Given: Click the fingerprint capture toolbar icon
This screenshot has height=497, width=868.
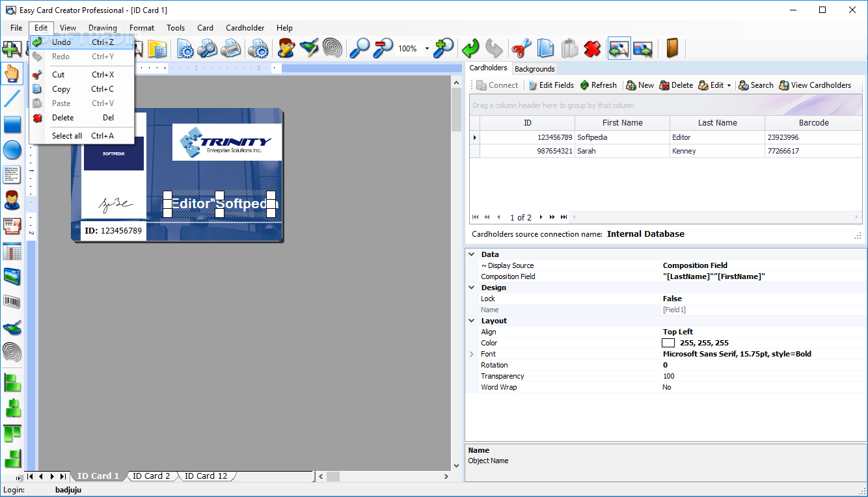Looking at the screenshot, I should coord(332,49).
